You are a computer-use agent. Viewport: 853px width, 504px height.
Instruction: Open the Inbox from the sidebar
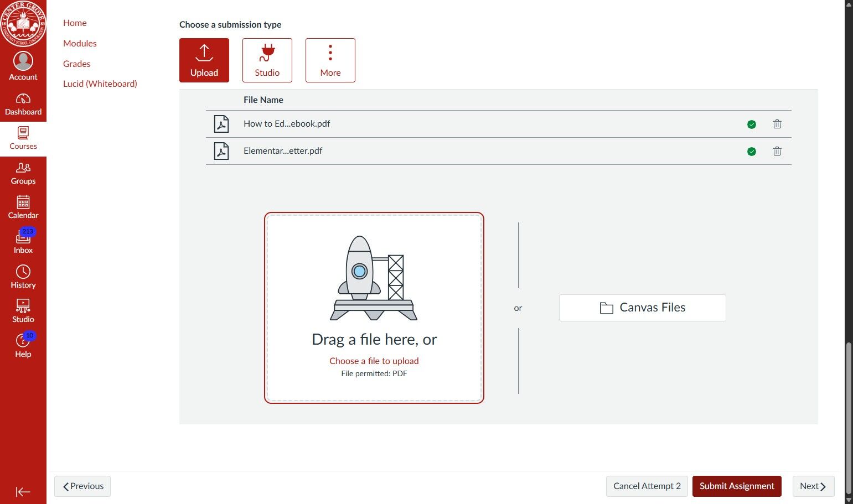coord(23,241)
